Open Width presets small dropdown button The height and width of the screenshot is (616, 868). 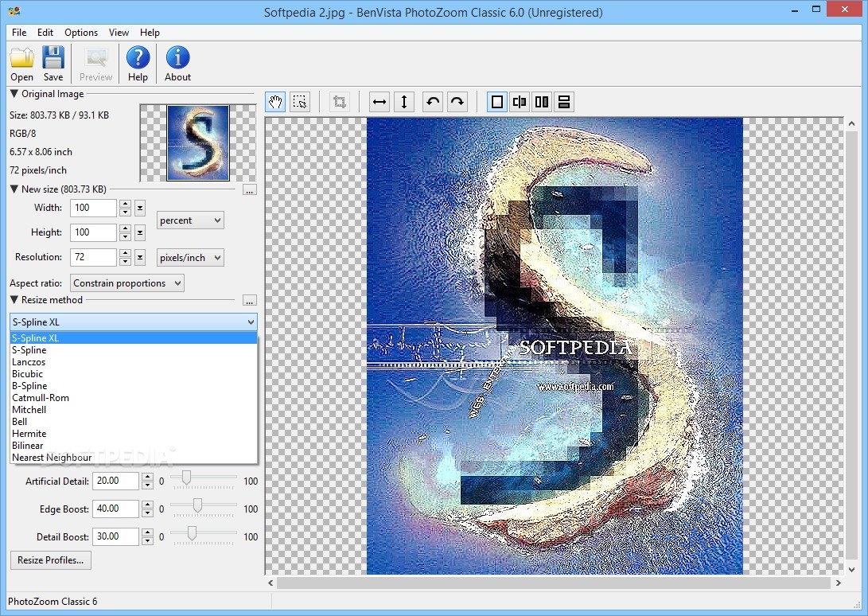pos(140,209)
